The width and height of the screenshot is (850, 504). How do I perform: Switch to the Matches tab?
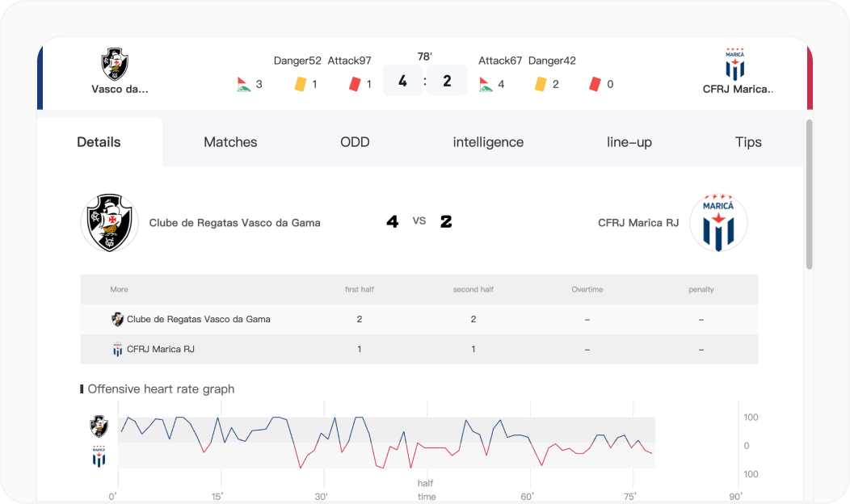click(x=230, y=142)
